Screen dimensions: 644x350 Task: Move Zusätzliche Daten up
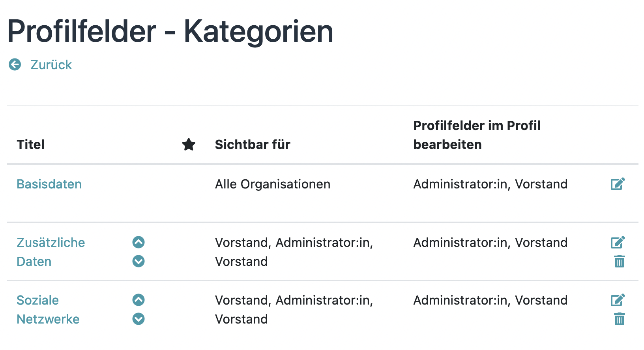[139, 242]
